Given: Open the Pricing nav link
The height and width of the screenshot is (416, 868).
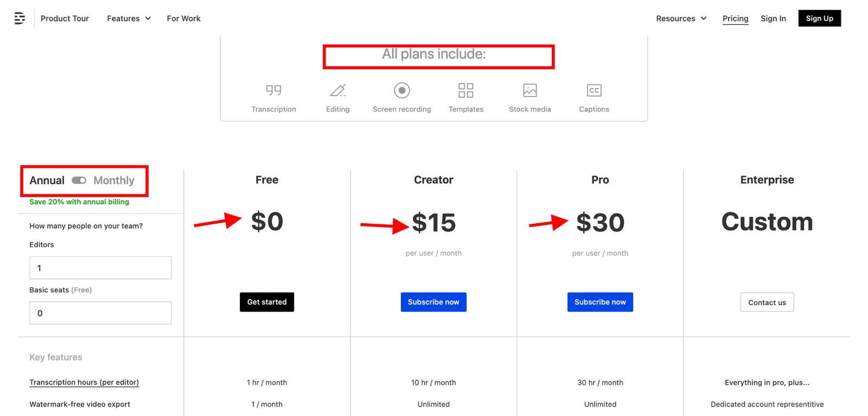Looking at the screenshot, I should [735, 18].
